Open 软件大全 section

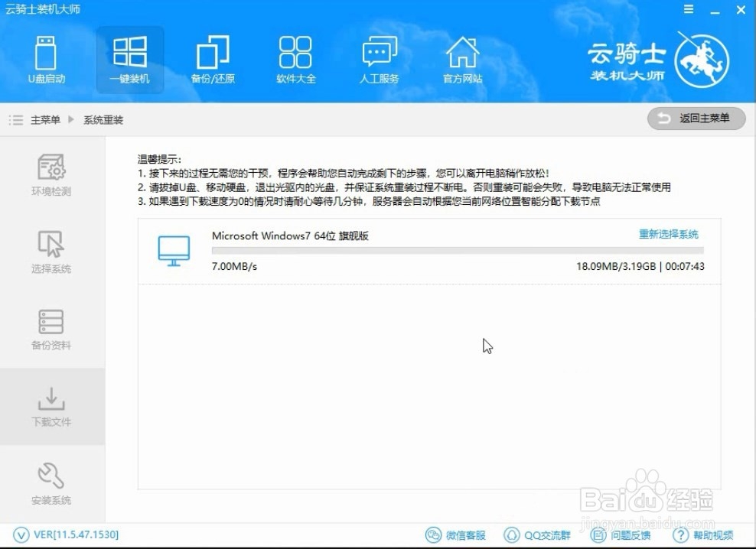[x=295, y=60]
